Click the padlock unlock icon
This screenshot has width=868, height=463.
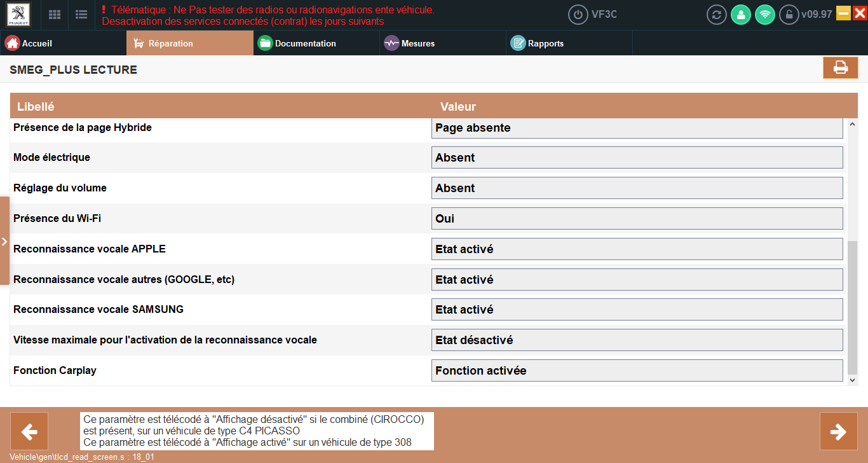click(789, 15)
